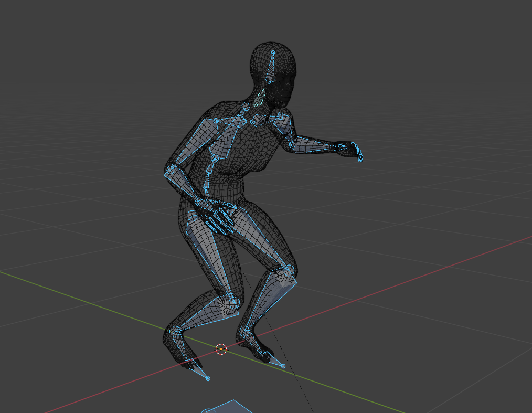
Task: Click the toe bone tip on the green axis
Action: (283, 366)
